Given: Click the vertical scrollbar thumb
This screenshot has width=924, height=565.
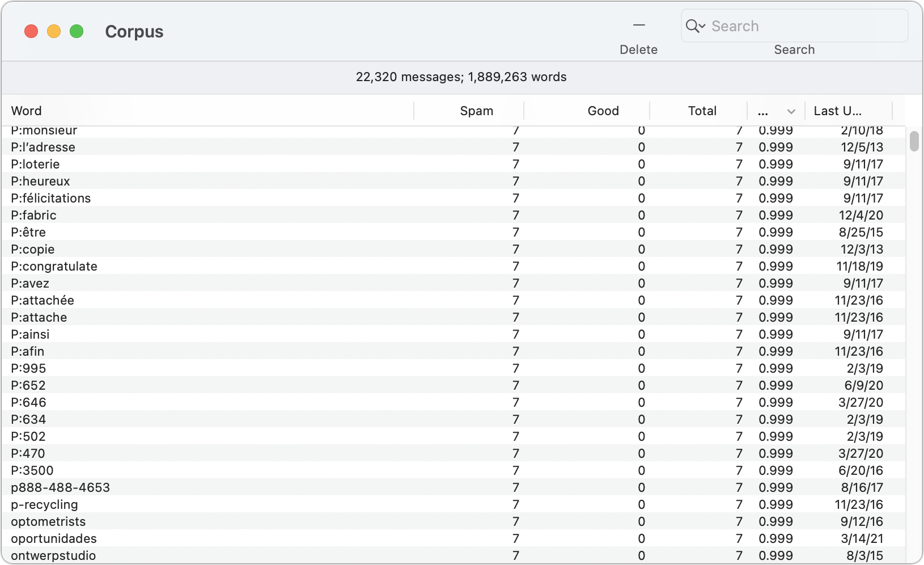Looking at the screenshot, I should (x=913, y=142).
